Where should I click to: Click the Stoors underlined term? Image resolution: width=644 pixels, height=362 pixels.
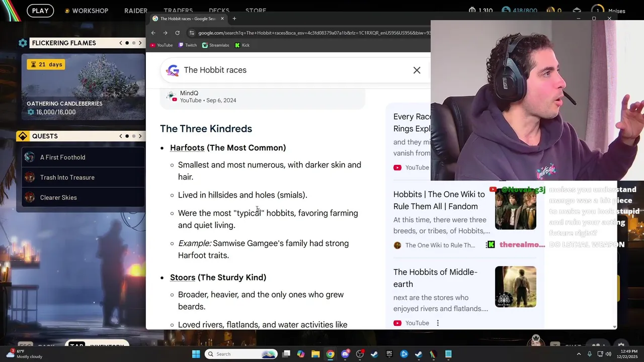(183, 278)
